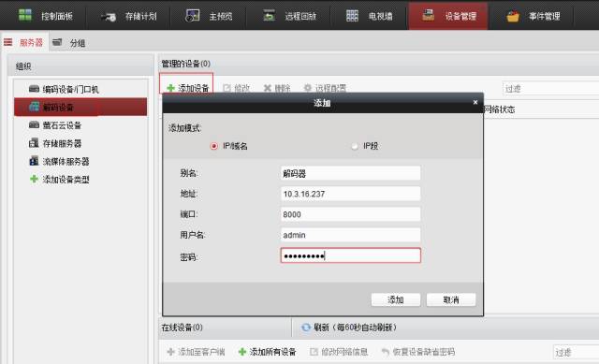599x364 pixels.
Task: Click the 组织 panel heading
Action: tap(23, 66)
